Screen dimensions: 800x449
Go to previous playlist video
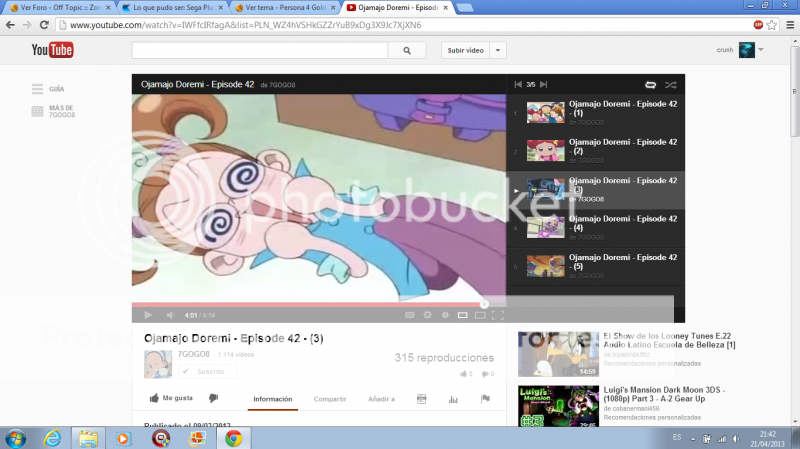tap(518, 85)
